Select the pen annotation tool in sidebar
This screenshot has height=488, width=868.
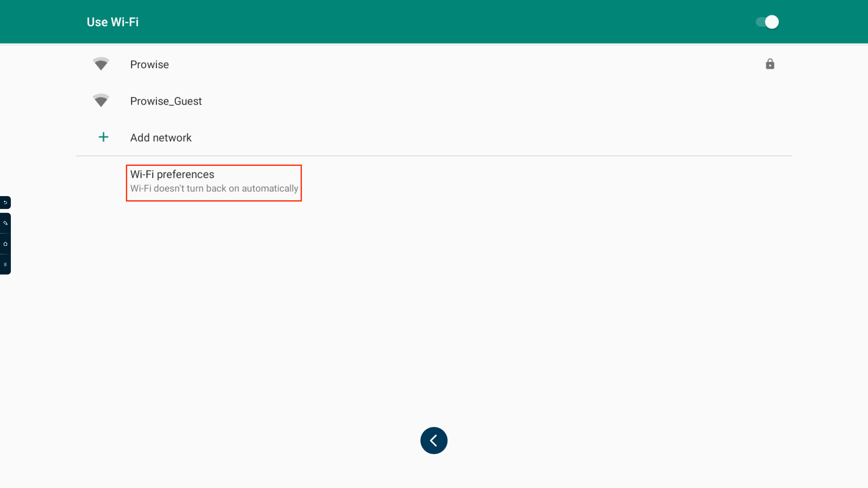coord(5,223)
